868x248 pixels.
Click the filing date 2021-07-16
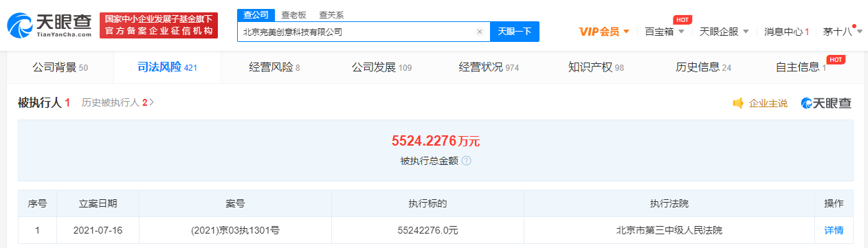click(98, 230)
